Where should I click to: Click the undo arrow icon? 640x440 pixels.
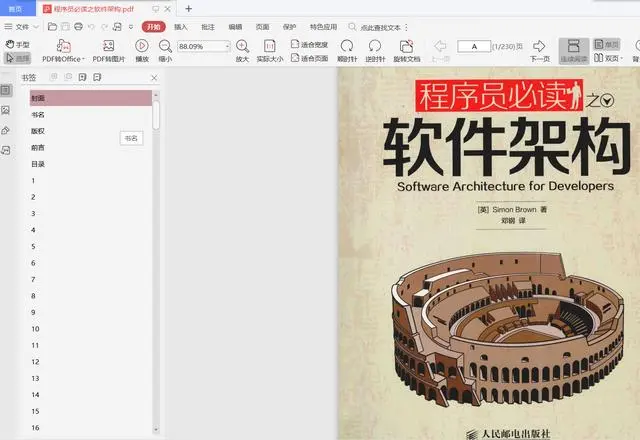(91, 27)
